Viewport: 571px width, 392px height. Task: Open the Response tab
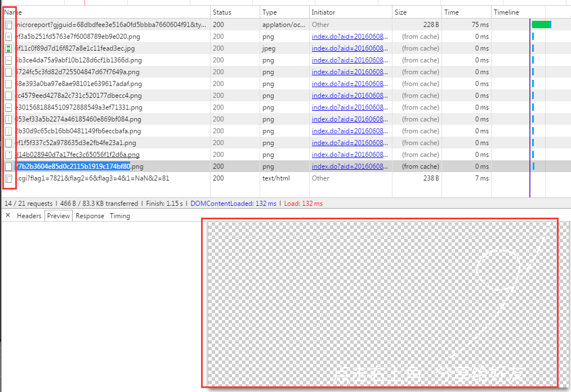[x=90, y=216]
